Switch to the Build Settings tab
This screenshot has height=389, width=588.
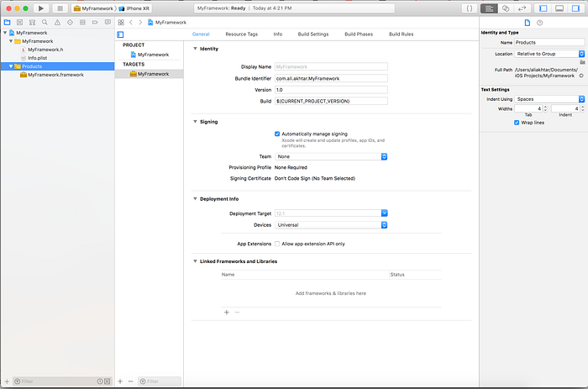pyautogui.click(x=313, y=34)
